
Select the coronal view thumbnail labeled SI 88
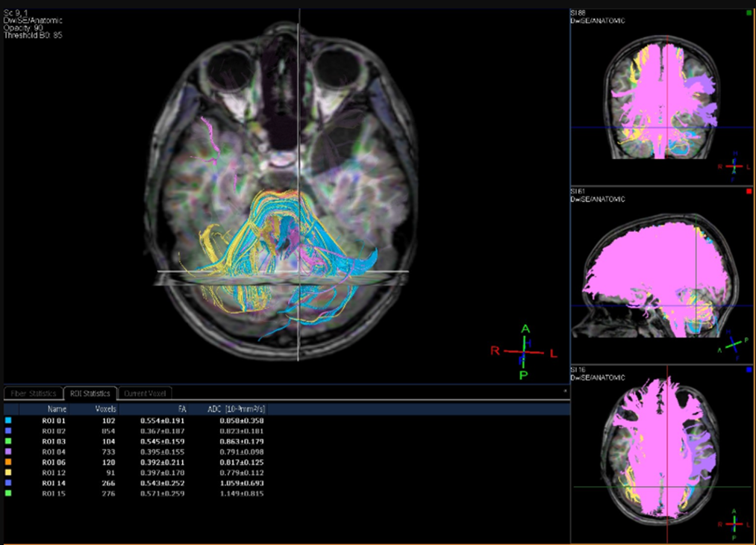(x=663, y=96)
